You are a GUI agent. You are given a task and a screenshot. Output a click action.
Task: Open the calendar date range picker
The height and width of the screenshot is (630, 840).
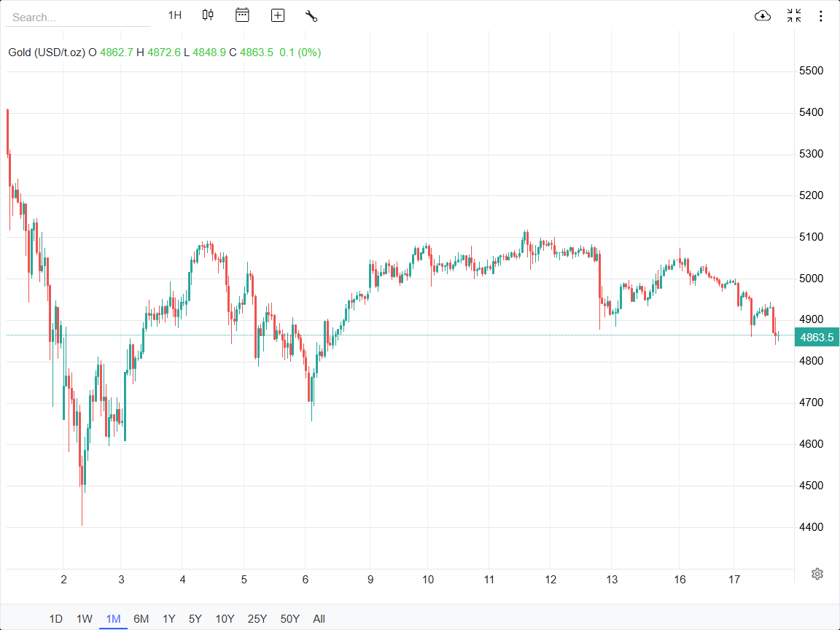click(x=242, y=15)
